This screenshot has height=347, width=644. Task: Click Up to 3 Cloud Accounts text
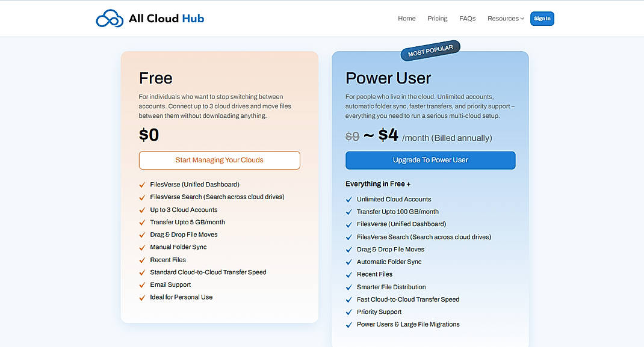pyautogui.click(x=184, y=210)
